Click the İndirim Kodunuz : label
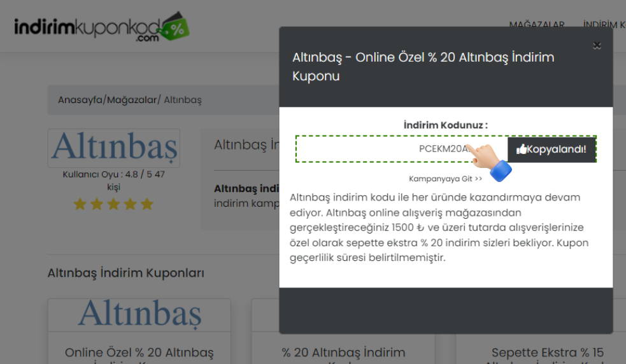This screenshot has height=364, width=626. pyautogui.click(x=446, y=125)
